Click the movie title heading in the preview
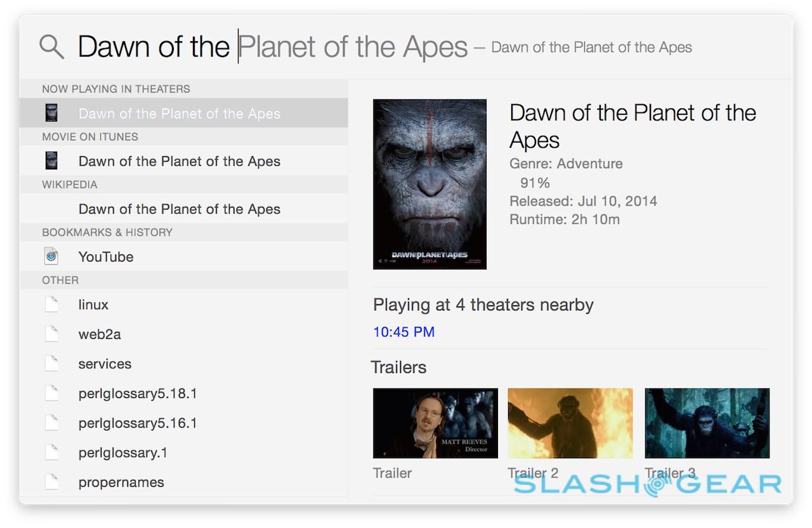 tap(632, 126)
